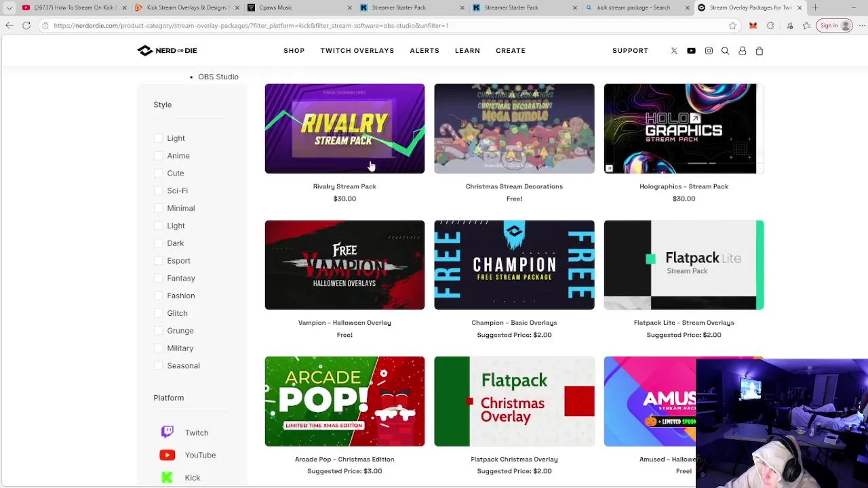Open Flatpack Lite – Stream Overlays link

[684, 323]
